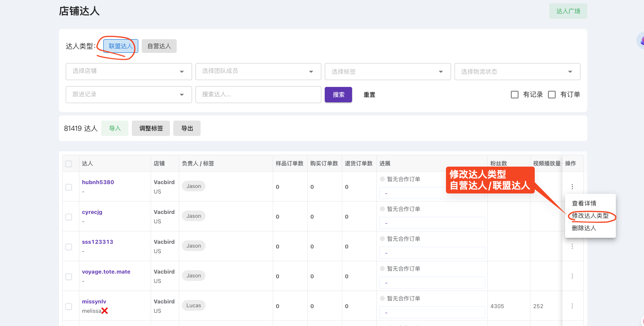Switch to 自营达人 type filter
This screenshot has width=644, height=326.
(x=159, y=46)
